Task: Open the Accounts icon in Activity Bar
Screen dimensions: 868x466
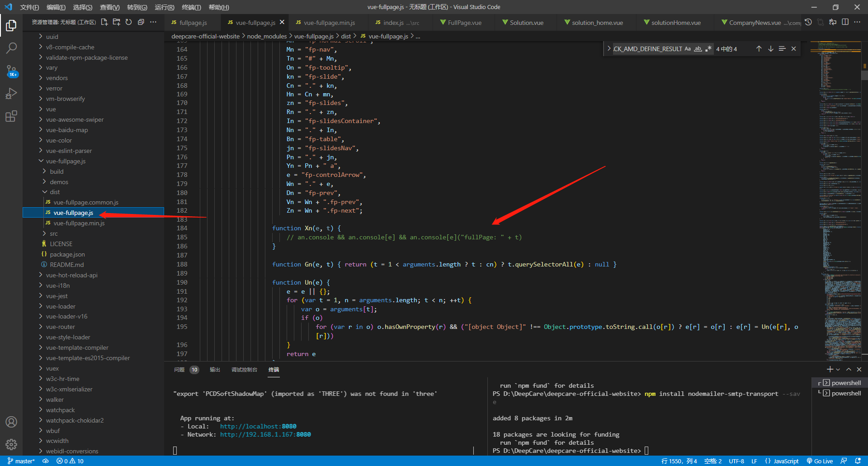Action: (11, 422)
